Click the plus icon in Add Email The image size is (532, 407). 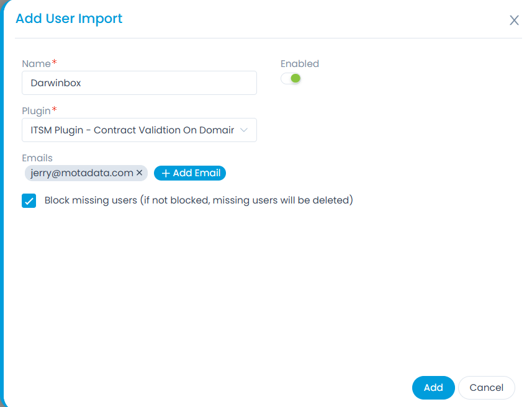tap(165, 174)
